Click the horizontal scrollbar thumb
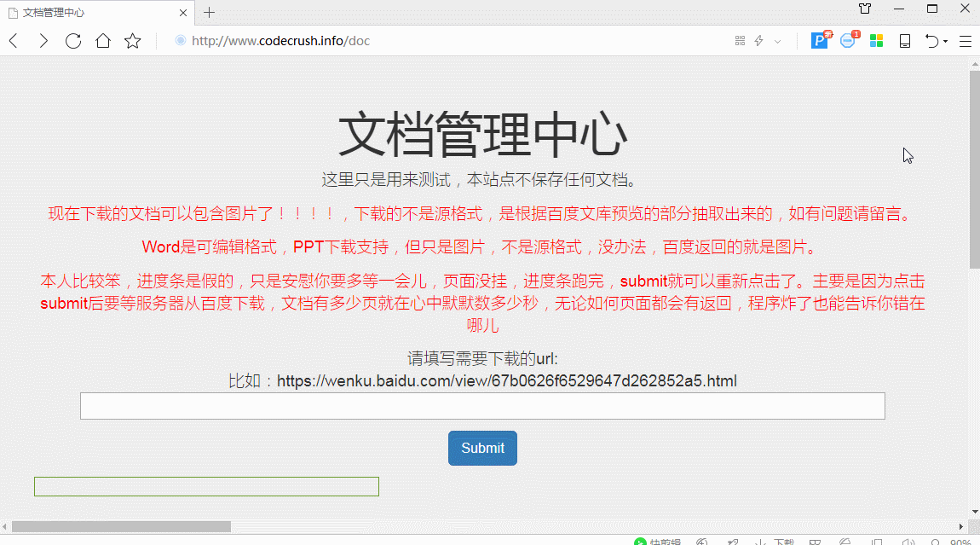980x545 pixels. click(x=121, y=527)
